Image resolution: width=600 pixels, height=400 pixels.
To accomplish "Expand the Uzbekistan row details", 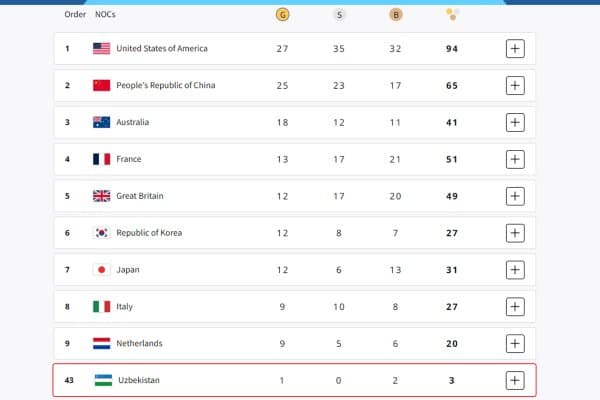I will pyautogui.click(x=515, y=380).
